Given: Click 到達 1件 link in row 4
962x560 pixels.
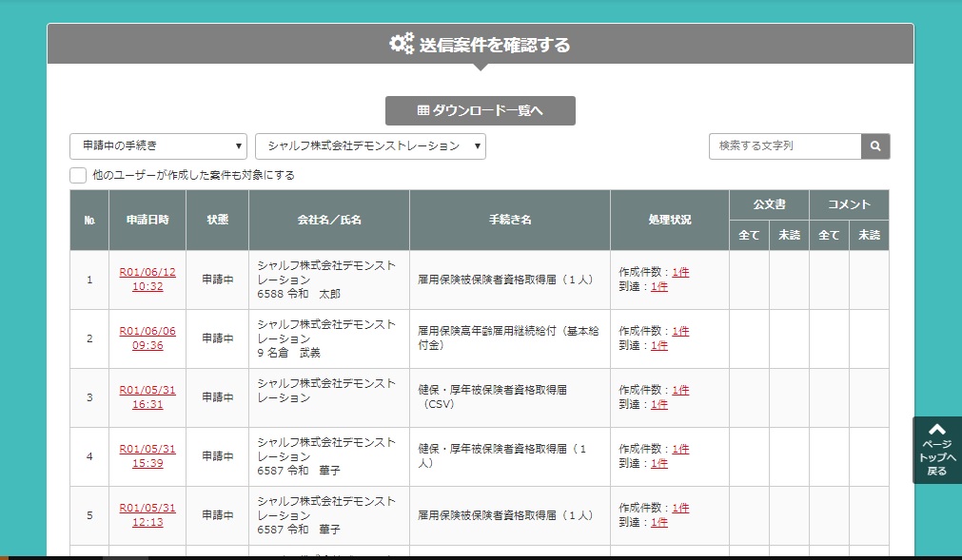Looking at the screenshot, I should tap(659, 463).
